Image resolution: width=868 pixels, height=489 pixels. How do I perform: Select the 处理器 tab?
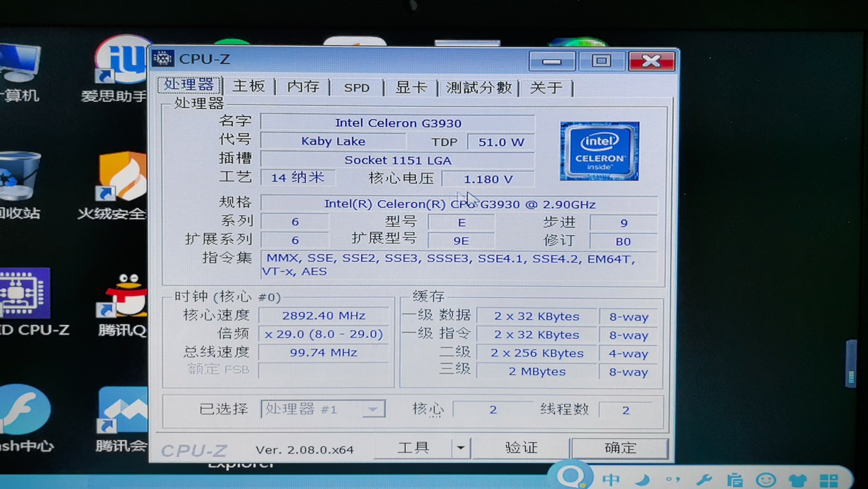[x=189, y=85]
